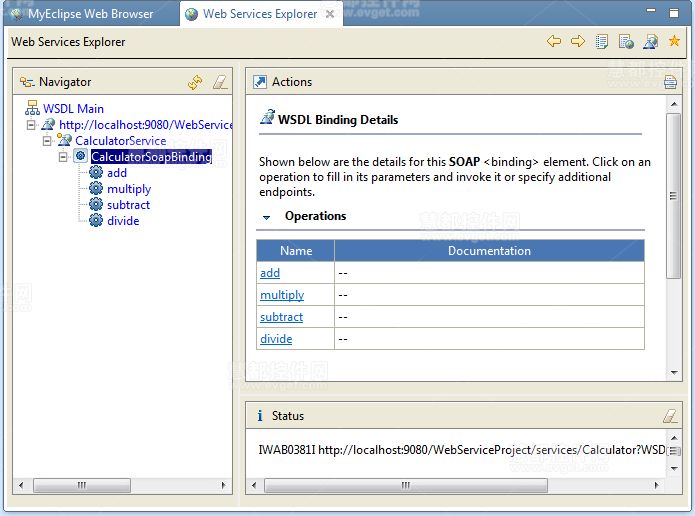The width and height of the screenshot is (695, 516).
Task: Clear the Status pane with eraser icon
Action: pyautogui.click(x=670, y=416)
